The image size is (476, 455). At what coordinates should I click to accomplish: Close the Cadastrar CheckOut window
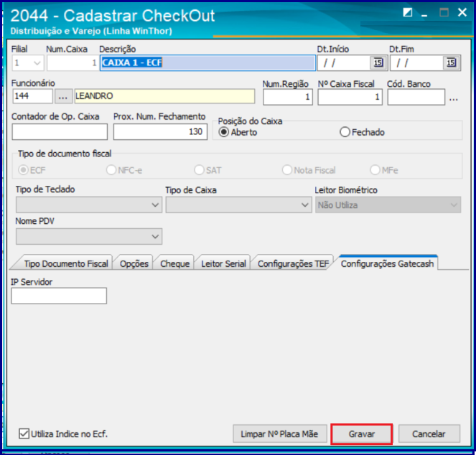click(462, 12)
